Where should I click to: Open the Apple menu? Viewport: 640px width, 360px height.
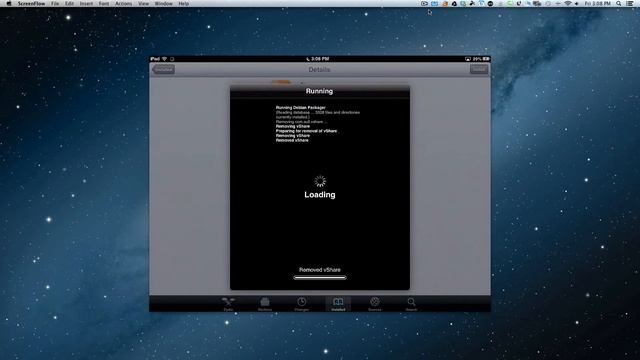[x=9, y=3]
